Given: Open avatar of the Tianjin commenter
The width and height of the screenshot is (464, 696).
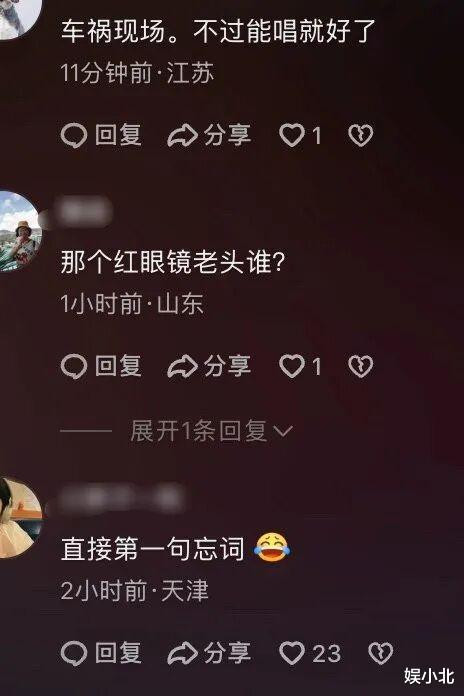Looking at the screenshot, I should (x=19, y=518).
